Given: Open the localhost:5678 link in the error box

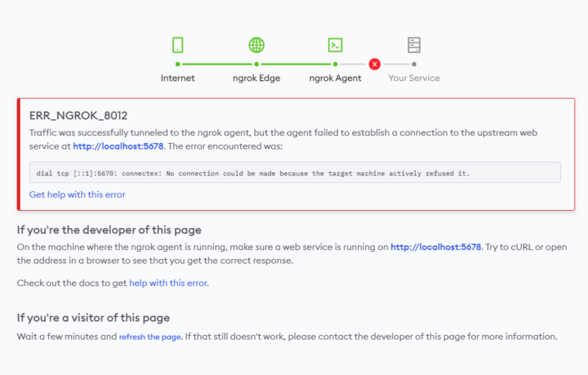Looking at the screenshot, I should (118, 146).
